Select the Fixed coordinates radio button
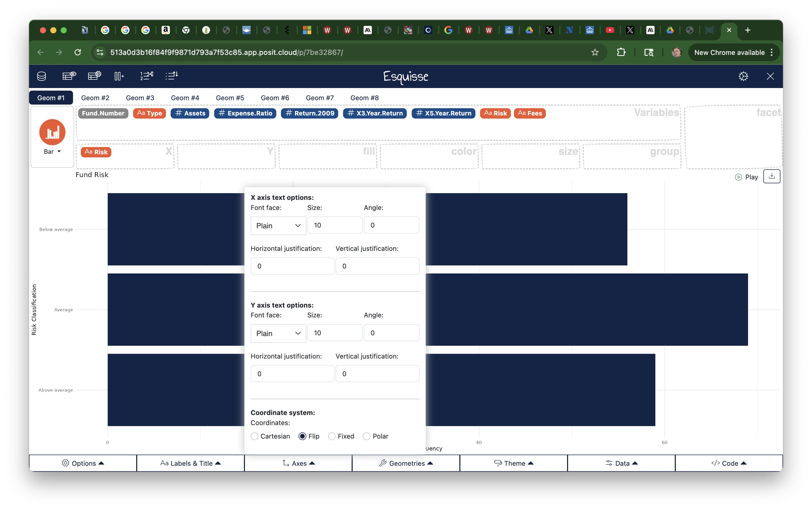Screen dimensions: 812x510 click(x=332, y=436)
